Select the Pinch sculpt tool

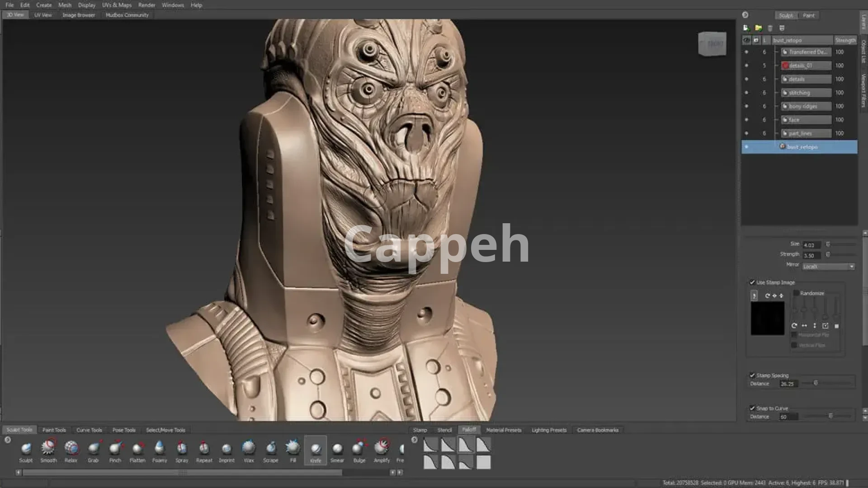[x=115, y=448]
